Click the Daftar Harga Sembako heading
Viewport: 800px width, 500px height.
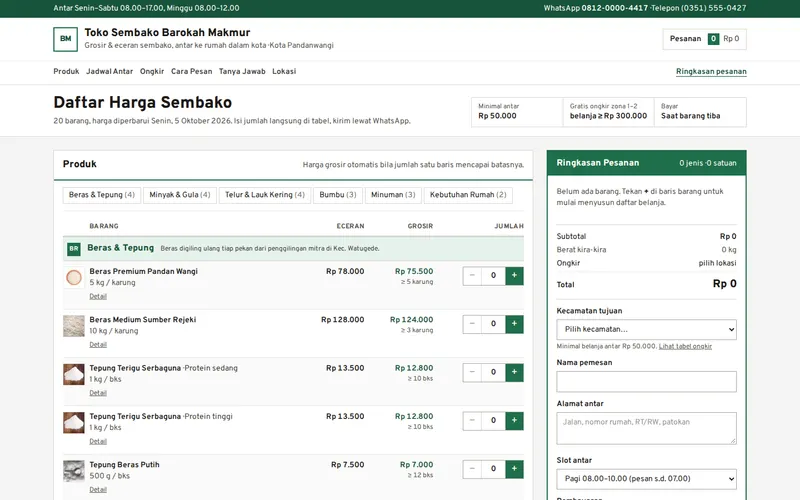pyautogui.click(x=142, y=103)
